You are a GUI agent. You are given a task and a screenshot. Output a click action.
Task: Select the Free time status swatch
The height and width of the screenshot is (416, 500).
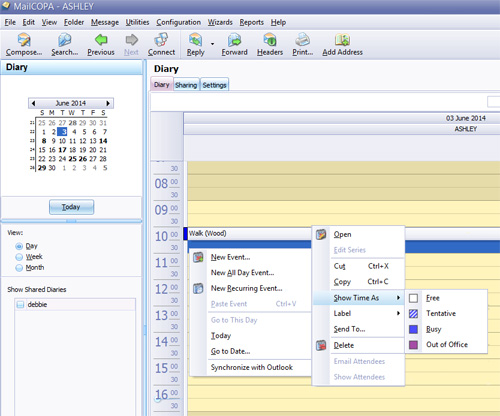[x=413, y=298]
